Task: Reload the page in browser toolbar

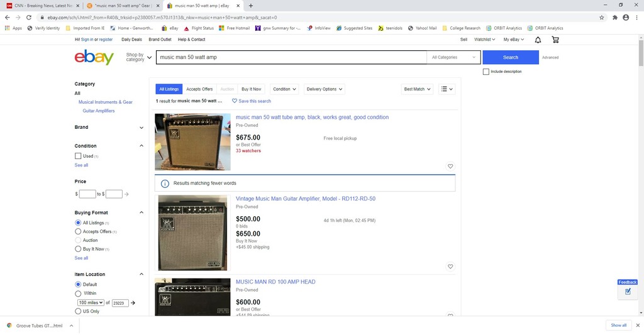Action: [x=29, y=18]
